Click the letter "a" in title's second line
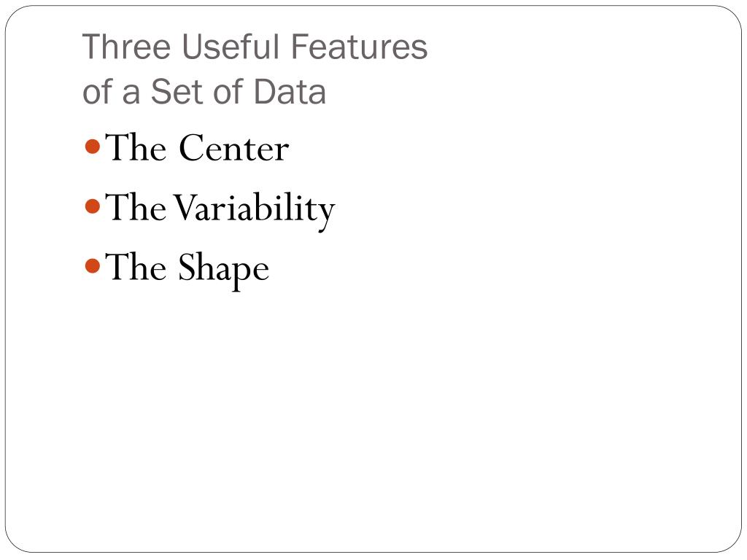This screenshot has width=747, height=560. pyautogui.click(x=131, y=94)
